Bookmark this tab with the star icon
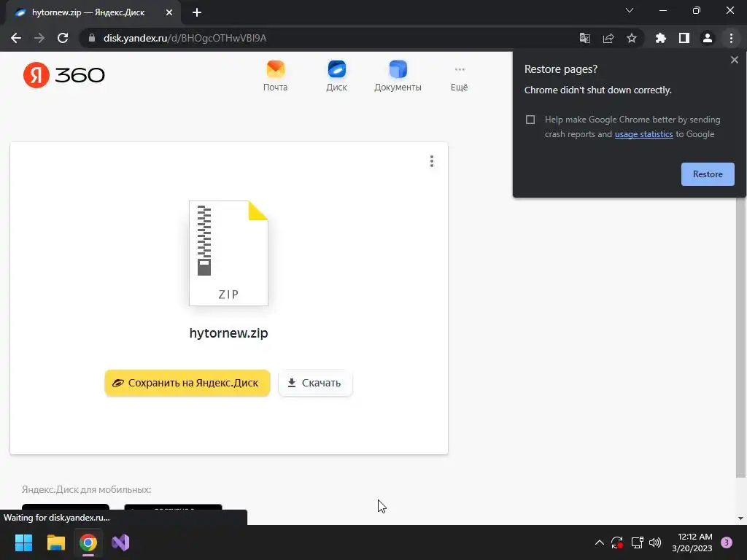The width and height of the screenshot is (747, 560). coord(632,38)
